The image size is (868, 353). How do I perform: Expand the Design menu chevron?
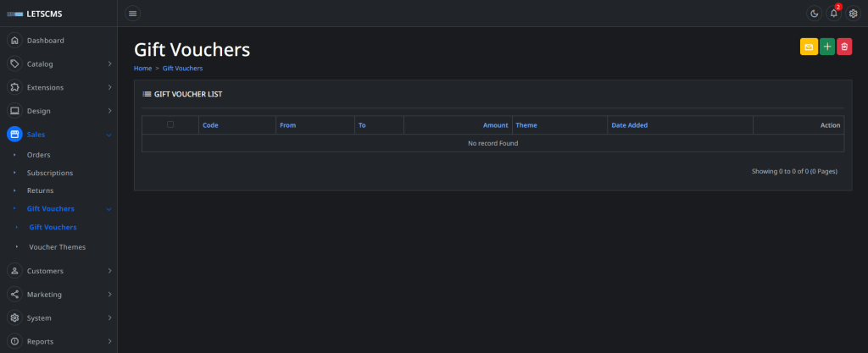pos(109,111)
